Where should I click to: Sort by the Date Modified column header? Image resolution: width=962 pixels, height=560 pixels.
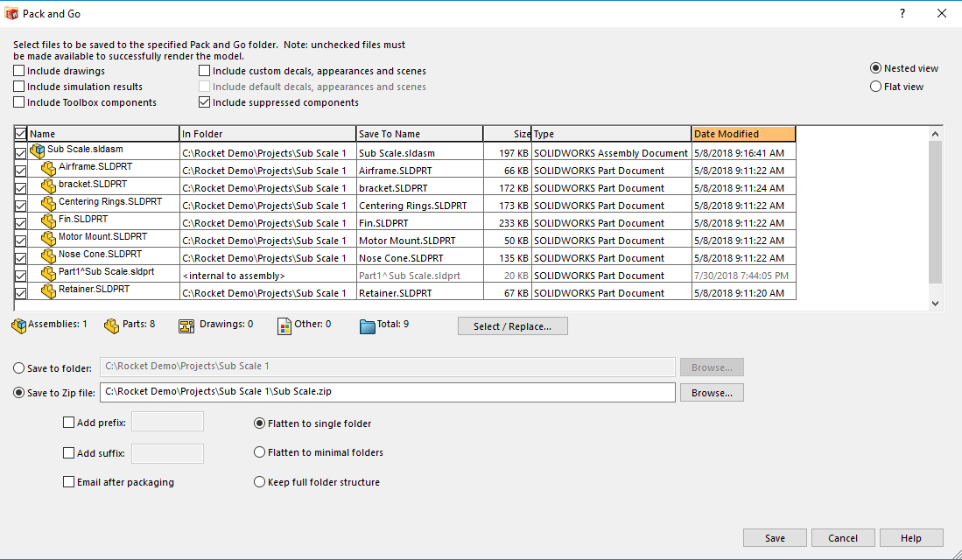[743, 134]
